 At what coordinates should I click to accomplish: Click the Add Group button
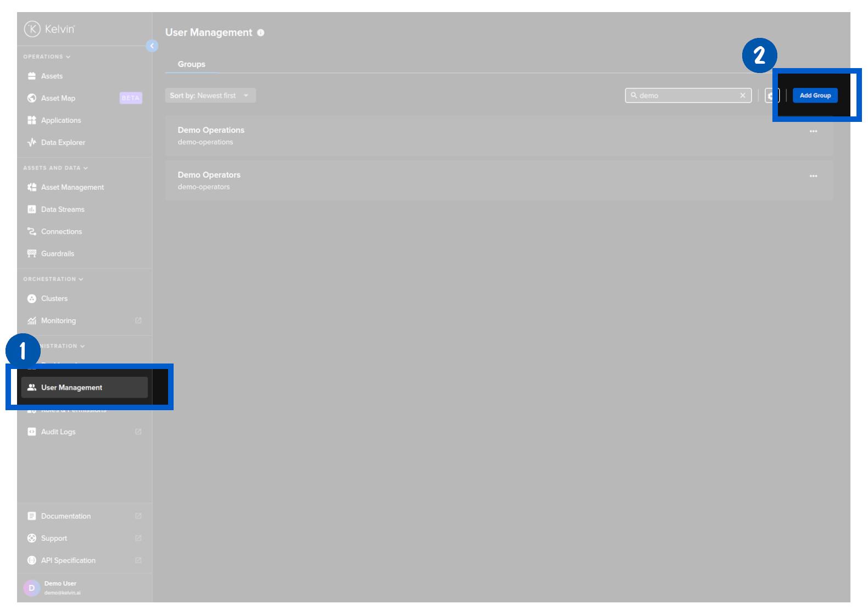[x=815, y=96]
